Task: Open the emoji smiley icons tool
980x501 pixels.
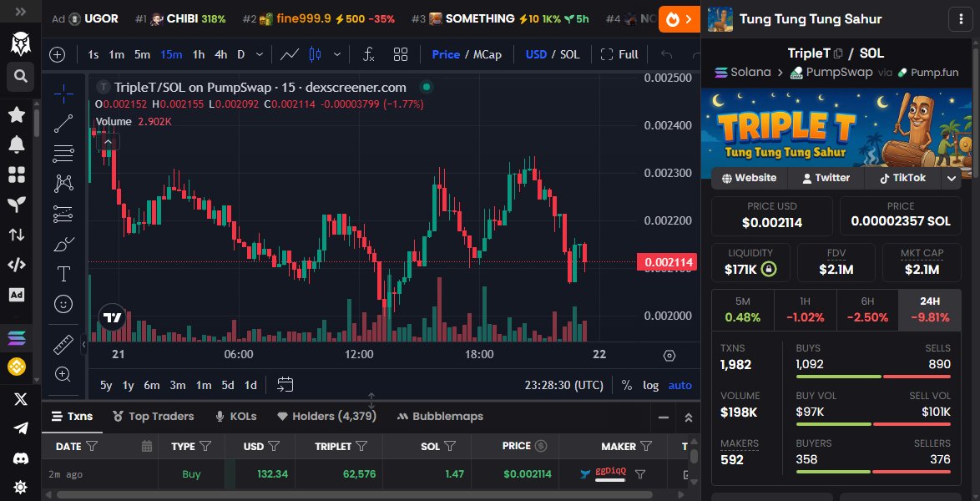Action: click(63, 304)
